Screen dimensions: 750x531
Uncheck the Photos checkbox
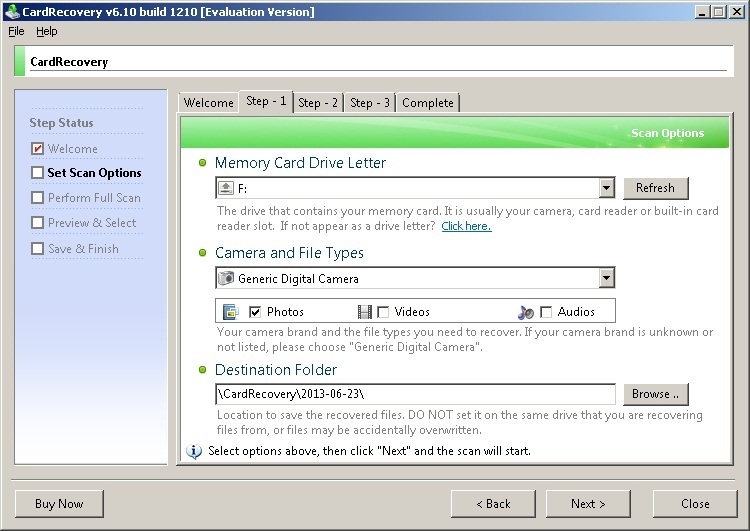tap(255, 312)
